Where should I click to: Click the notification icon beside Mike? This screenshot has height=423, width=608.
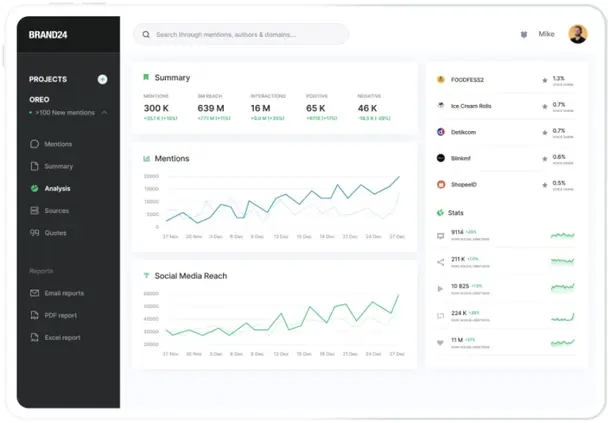(x=523, y=34)
